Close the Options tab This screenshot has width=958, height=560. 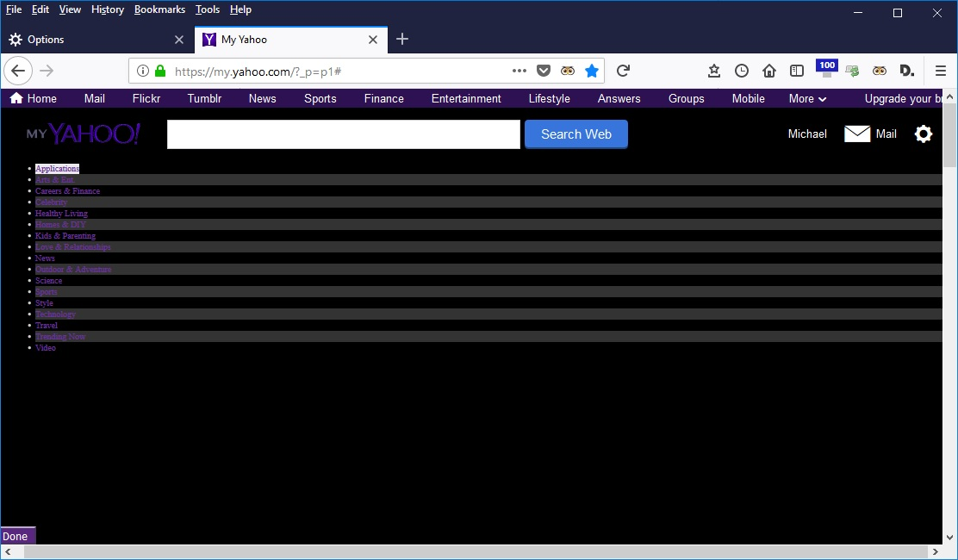(179, 40)
